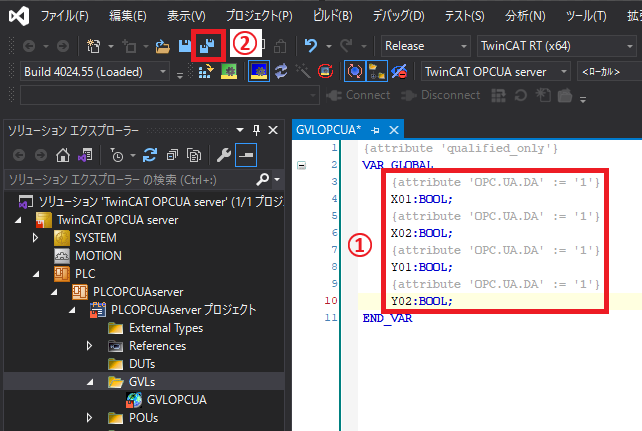This screenshot has width=642, height=431.
Task: Toggle Preview Selected Items in Solution Explorer
Action: [x=246, y=155]
